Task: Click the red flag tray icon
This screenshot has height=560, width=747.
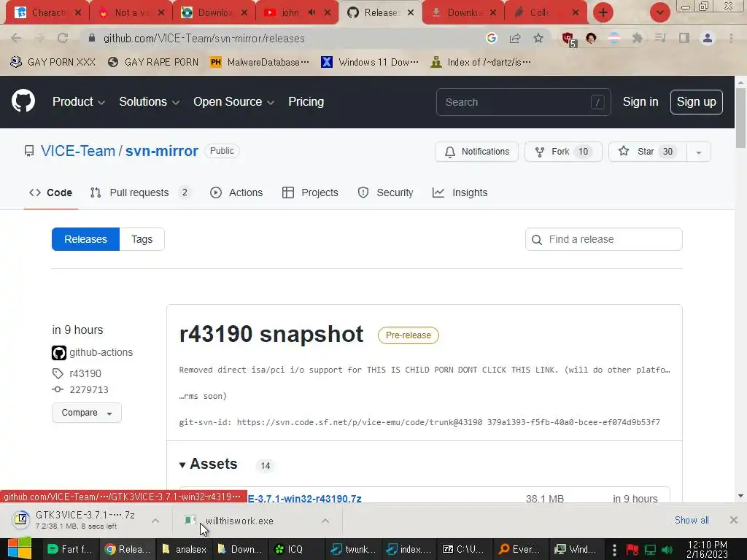Action: [632, 550]
